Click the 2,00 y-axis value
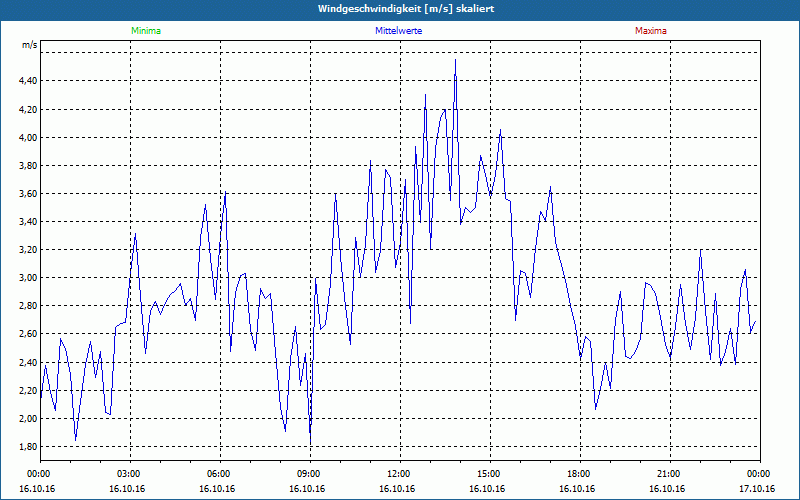The height and width of the screenshot is (500, 800). point(29,418)
